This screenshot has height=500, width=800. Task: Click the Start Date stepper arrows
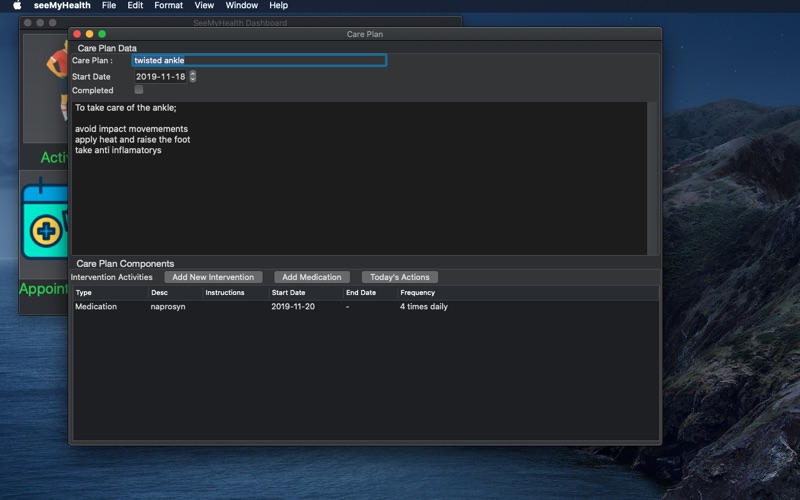(193, 76)
